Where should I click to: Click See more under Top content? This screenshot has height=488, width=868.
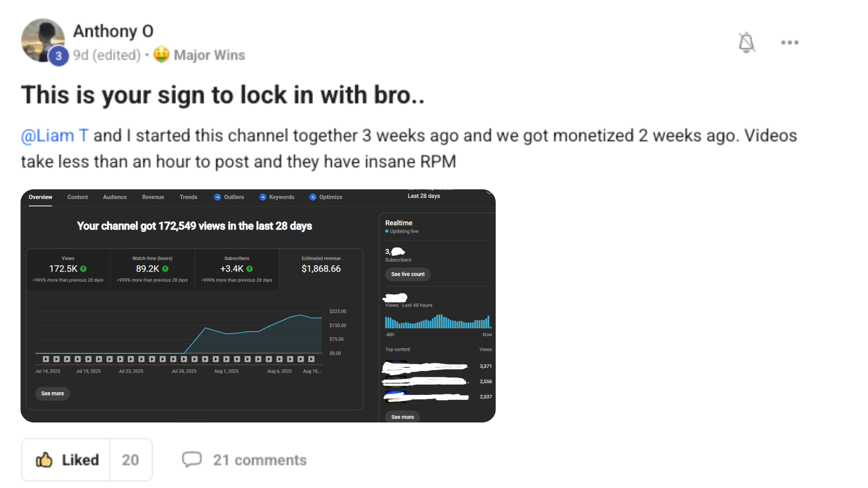(x=402, y=417)
